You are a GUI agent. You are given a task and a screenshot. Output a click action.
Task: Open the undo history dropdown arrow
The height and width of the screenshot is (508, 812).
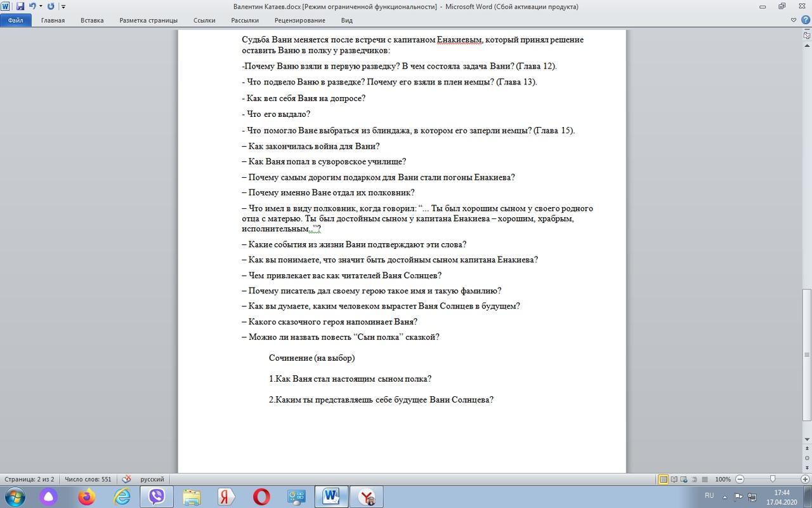(41, 6)
